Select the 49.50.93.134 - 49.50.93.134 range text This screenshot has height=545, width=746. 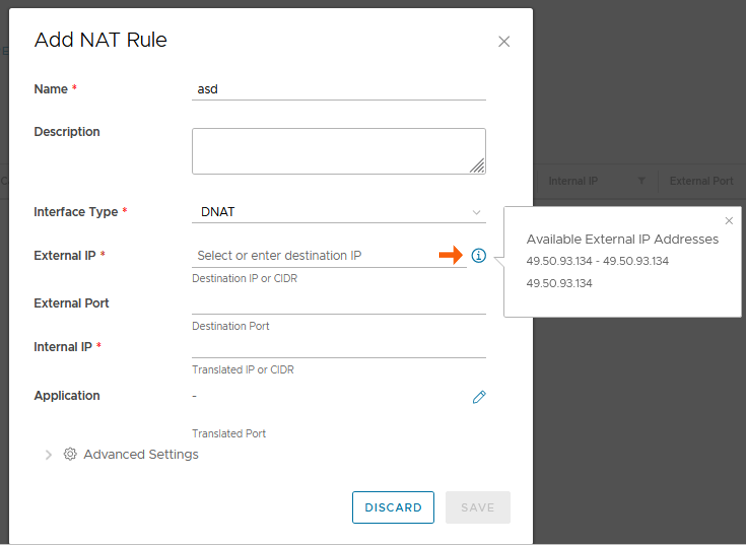(598, 261)
